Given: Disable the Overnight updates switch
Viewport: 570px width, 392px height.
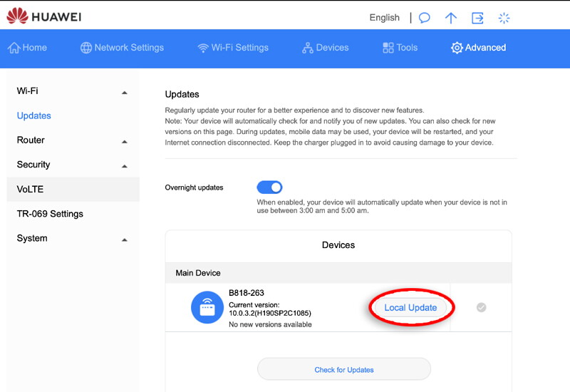Looking at the screenshot, I should 269,187.
